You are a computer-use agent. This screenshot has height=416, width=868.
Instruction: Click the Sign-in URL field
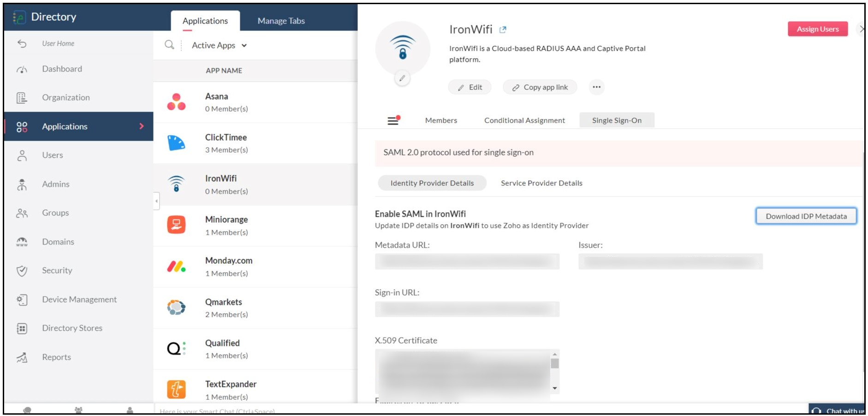(x=467, y=309)
